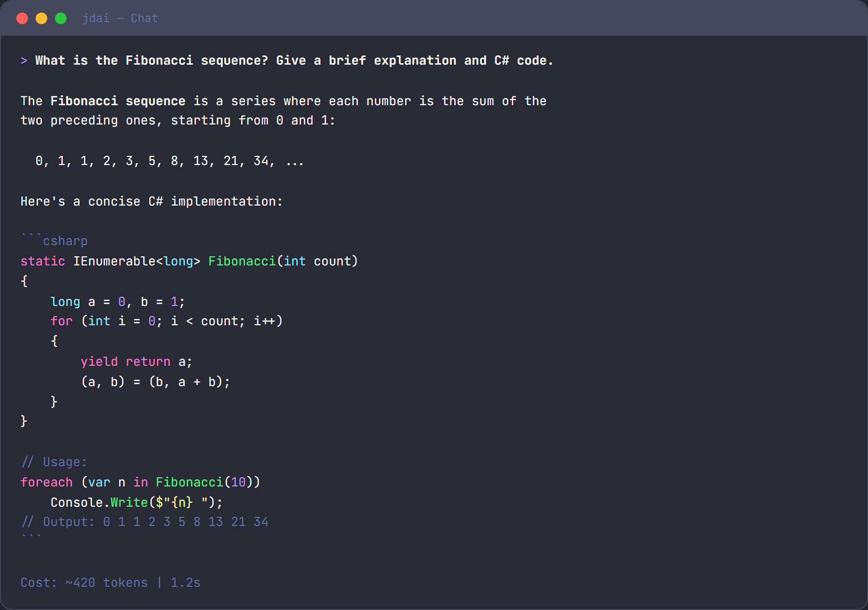
Task: Click the opening csharp code fence label
Action: click(x=65, y=241)
